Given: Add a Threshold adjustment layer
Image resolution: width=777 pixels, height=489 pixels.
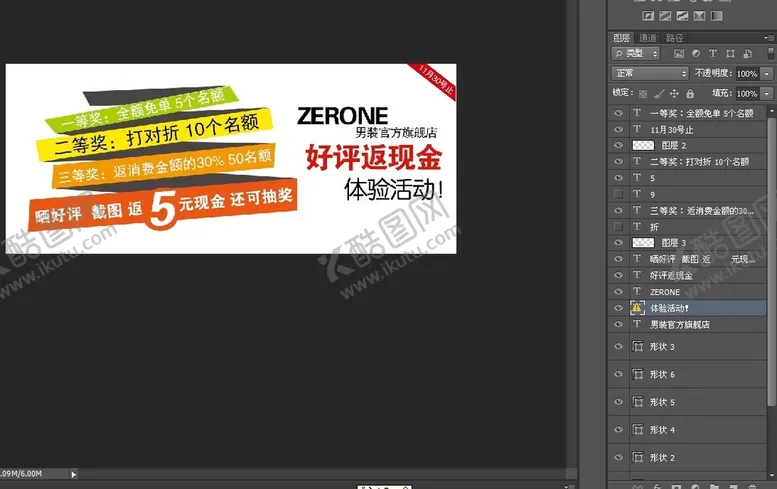Looking at the screenshot, I should tap(682, 16).
